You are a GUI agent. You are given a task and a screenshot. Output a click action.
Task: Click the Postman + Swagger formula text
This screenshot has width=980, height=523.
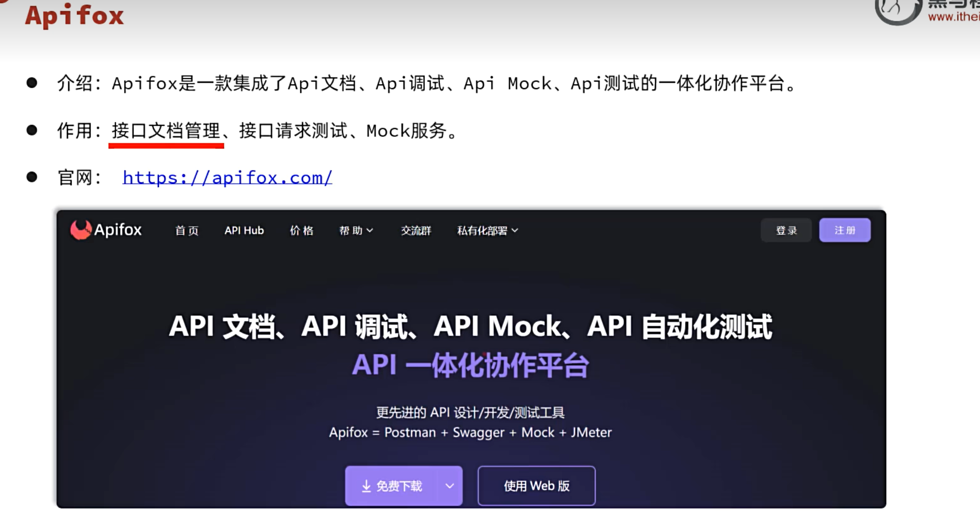pyautogui.click(x=470, y=432)
